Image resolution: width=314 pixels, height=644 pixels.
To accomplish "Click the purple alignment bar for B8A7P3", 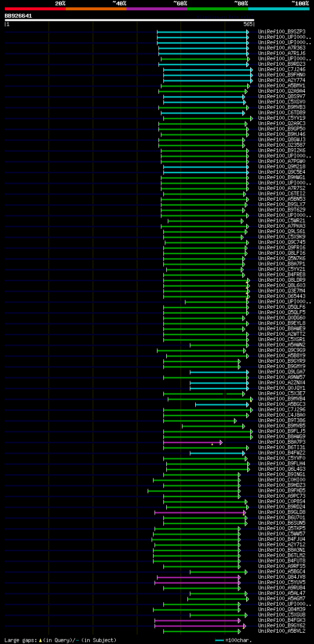I will pyautogui.click(x=192, y=442).
